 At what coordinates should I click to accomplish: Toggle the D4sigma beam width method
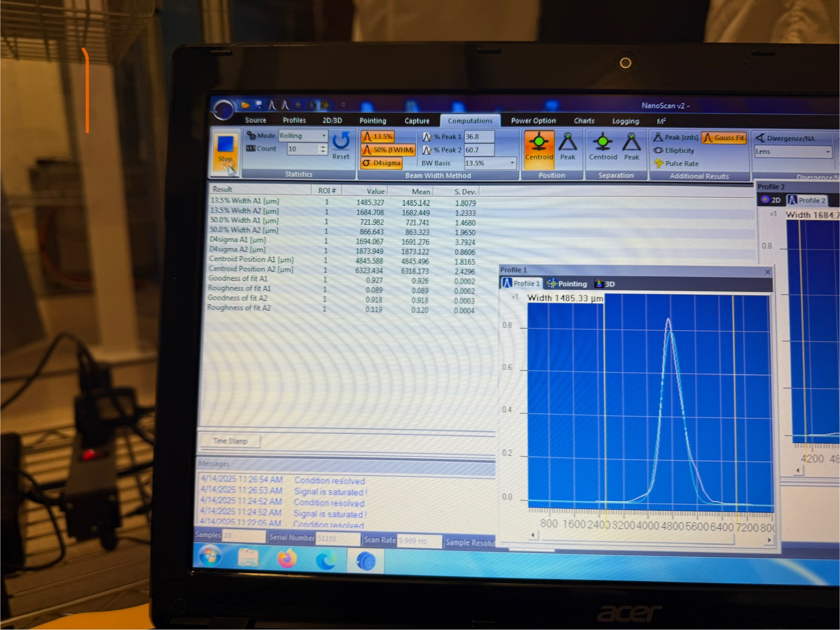381,163
